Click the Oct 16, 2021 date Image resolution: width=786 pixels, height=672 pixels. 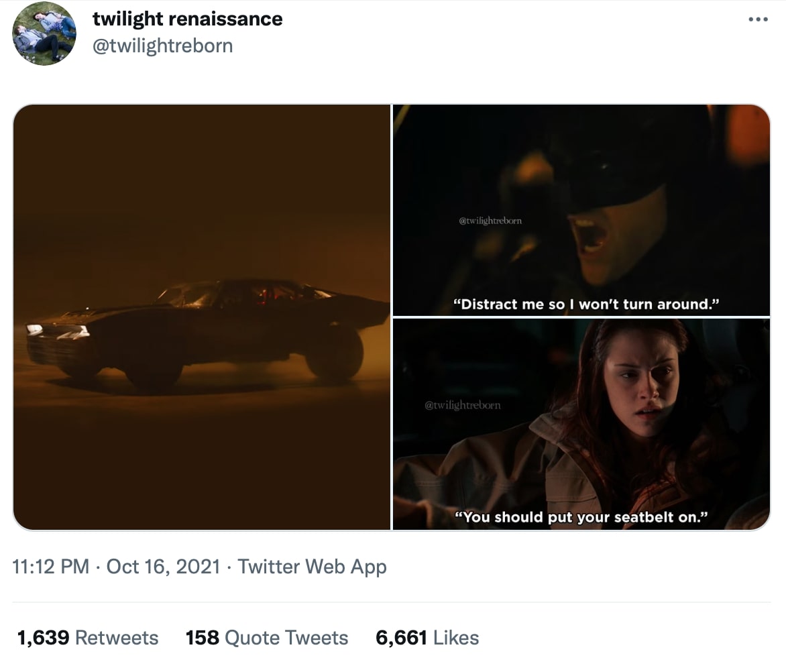(163, 567)
